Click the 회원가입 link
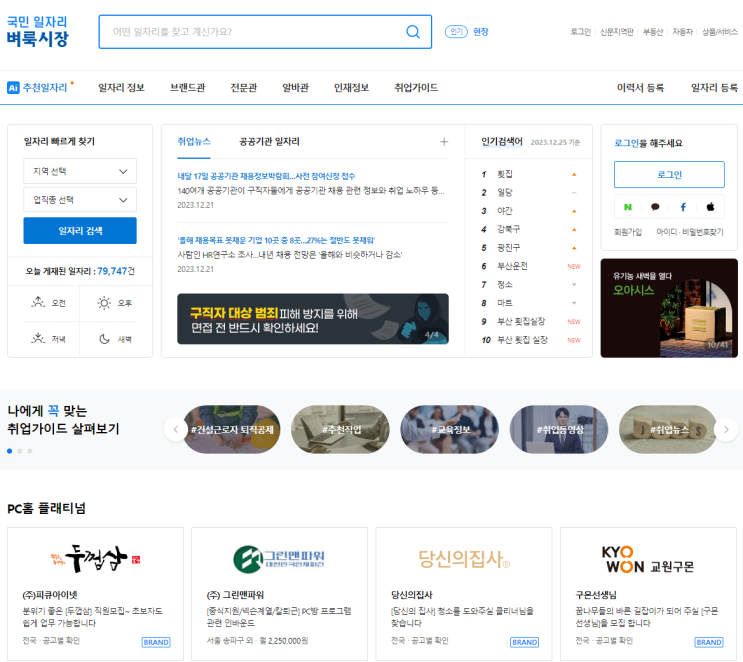Screen dimensions: 743x662 coord(628,232)
